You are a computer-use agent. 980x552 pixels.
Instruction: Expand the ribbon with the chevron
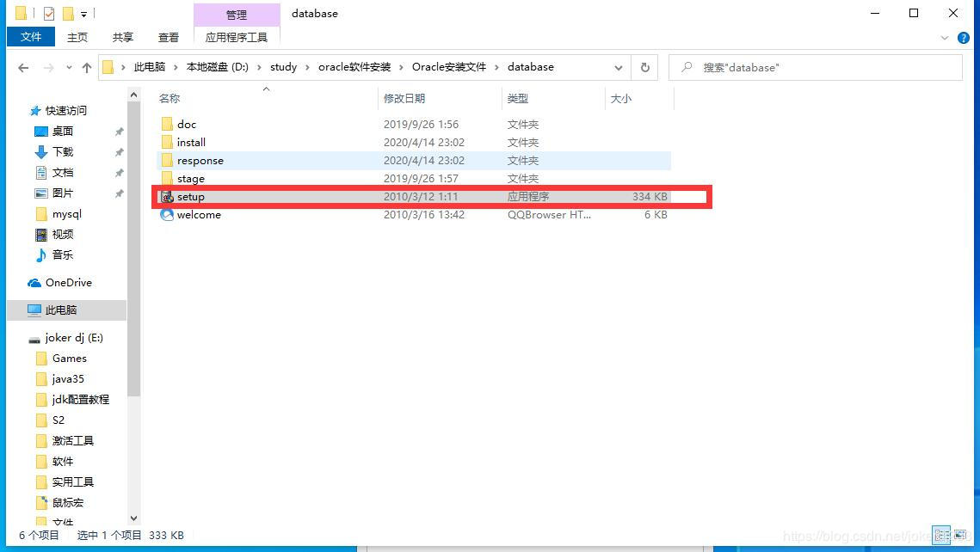coord(945,38)
